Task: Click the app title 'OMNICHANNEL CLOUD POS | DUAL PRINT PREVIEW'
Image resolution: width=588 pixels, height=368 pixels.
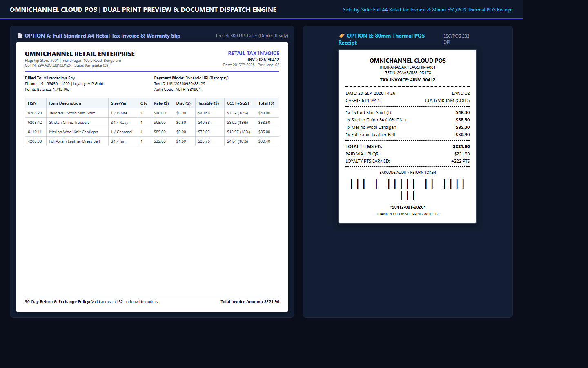Action: (x=143, y=9)
